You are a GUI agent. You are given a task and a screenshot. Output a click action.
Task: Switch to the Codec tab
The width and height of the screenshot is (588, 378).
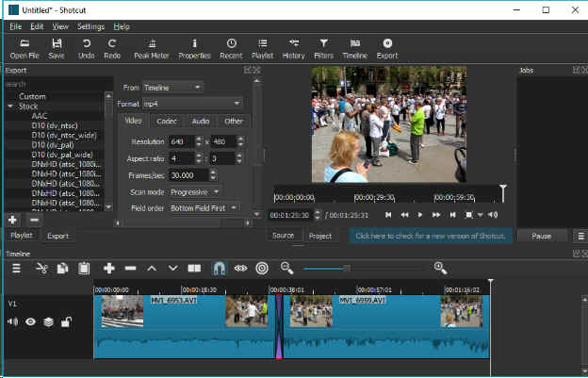167,122
